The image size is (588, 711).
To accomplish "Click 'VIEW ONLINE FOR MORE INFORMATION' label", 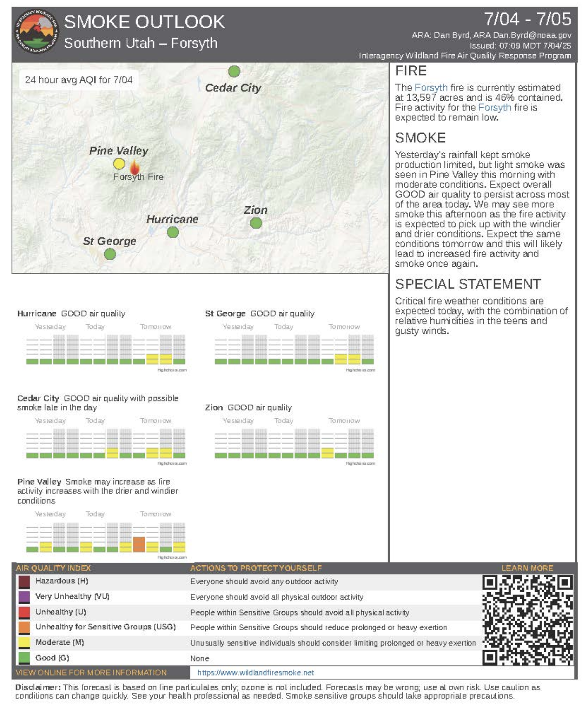I will click(91, 673).
